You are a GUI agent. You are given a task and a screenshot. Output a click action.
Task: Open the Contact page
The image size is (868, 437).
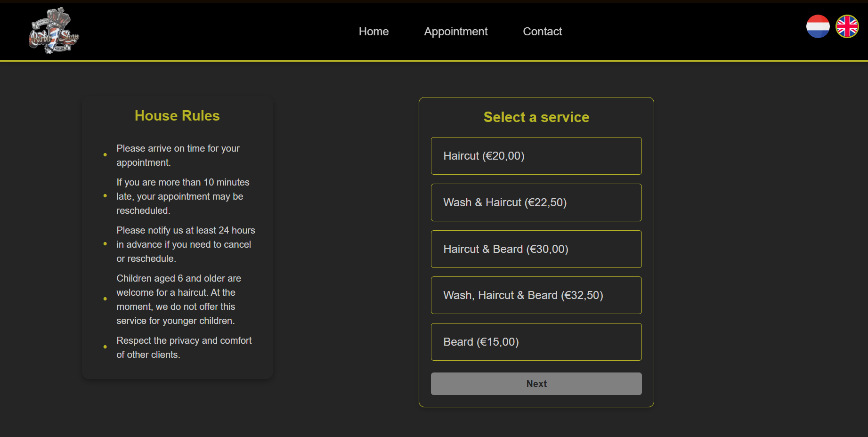(x=542, y=31)
